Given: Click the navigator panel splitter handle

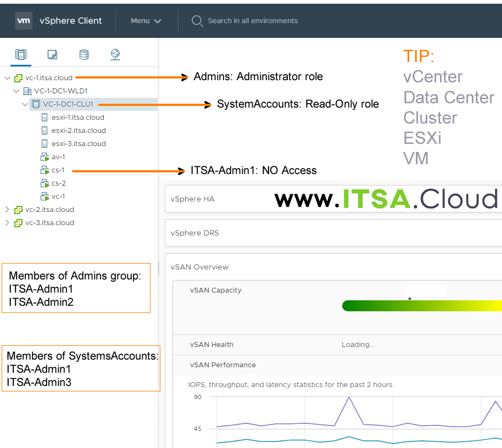Looking at the screenshot, I should (158, 268).
